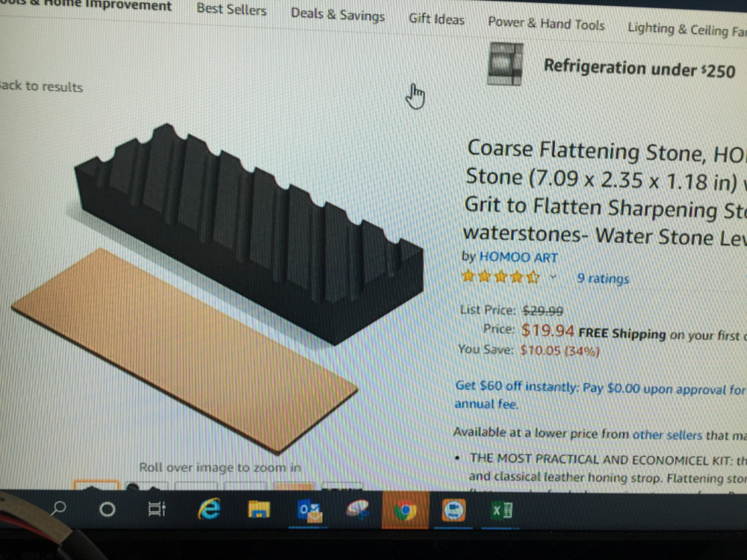The width and height of the screenshot is (747, 560).
Task: Open Task View in the taskbar
Action: click(157, 509)
